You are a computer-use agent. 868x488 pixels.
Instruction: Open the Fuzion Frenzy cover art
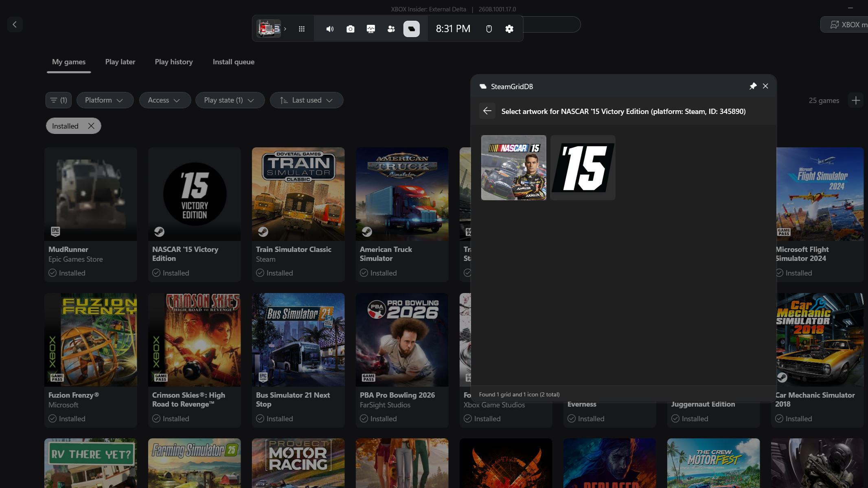pyautogui.click(x=91, y=340)
